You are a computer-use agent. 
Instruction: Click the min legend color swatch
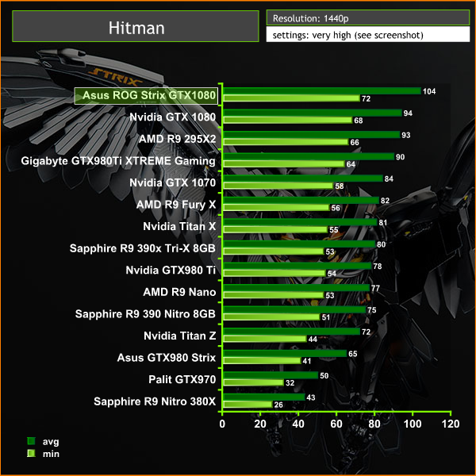31,454
